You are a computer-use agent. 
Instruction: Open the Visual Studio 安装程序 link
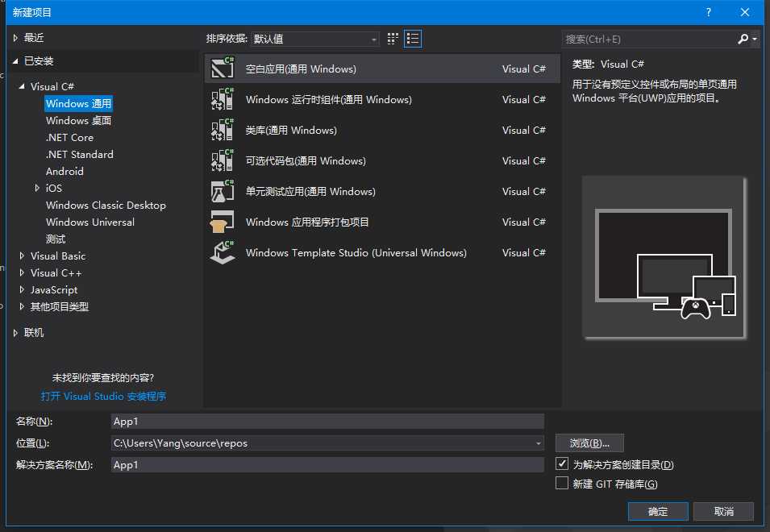coord(104,396)
